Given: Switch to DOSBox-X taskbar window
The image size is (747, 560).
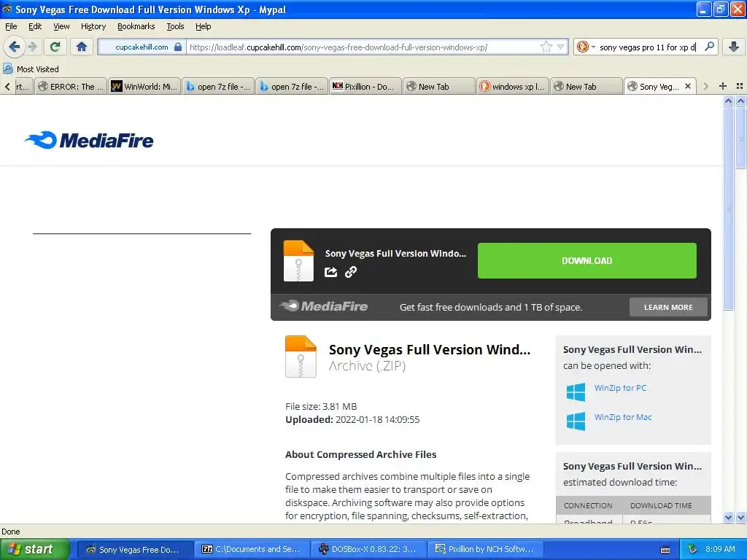Looking at the screenshot, I should (368, 549).
